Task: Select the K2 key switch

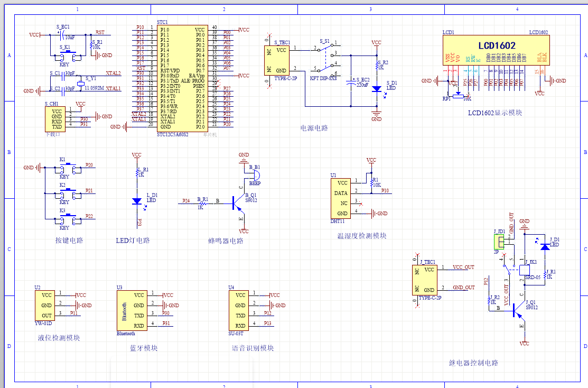Action: pyautogui.click(x=68, y=194)
